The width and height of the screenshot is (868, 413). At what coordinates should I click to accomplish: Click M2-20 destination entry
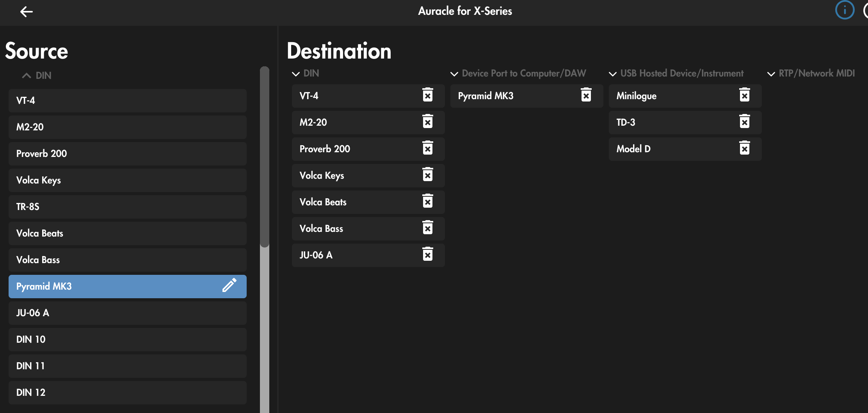coord(368,123)
